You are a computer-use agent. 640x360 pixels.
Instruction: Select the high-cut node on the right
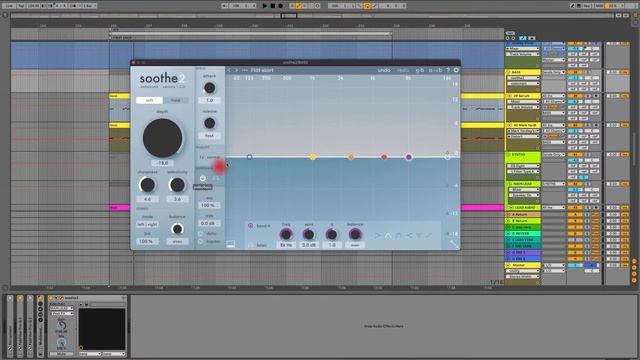(x=447, y=157)
